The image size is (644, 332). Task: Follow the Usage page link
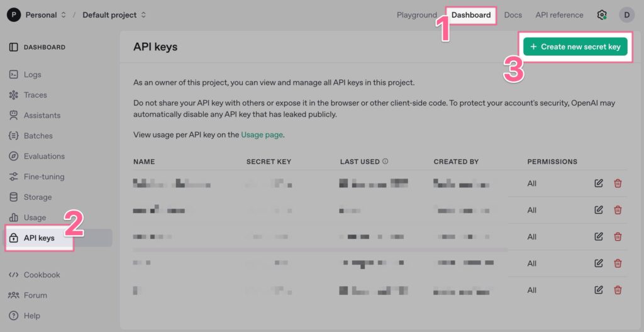(262, 135)
